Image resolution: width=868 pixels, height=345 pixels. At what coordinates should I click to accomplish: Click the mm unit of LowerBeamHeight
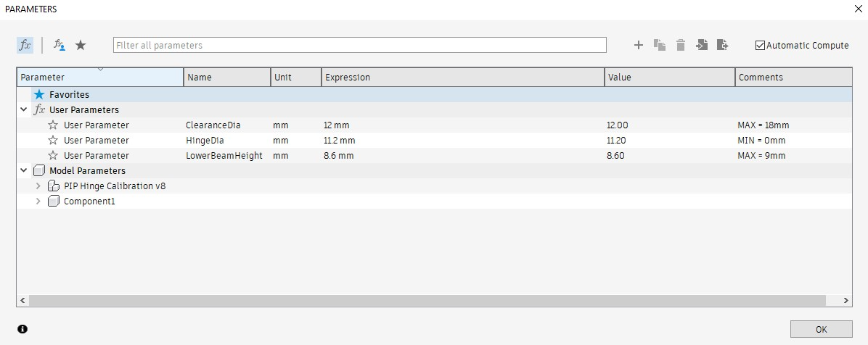tap(281, 155)
